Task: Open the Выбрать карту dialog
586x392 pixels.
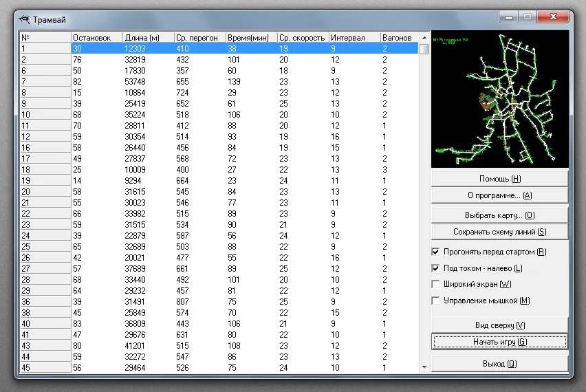Action: pyautogui.click(x=499, y=215)
